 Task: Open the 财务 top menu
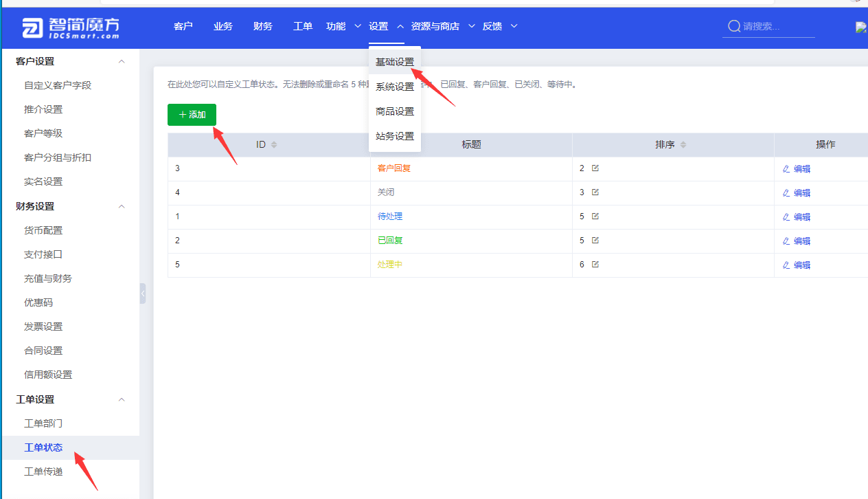[263, 26]
